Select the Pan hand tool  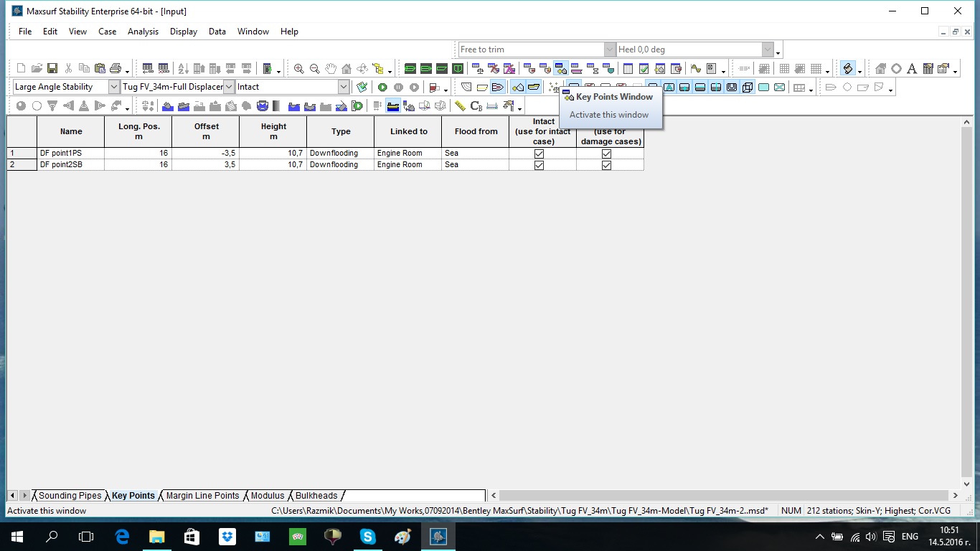coord(331,69)
